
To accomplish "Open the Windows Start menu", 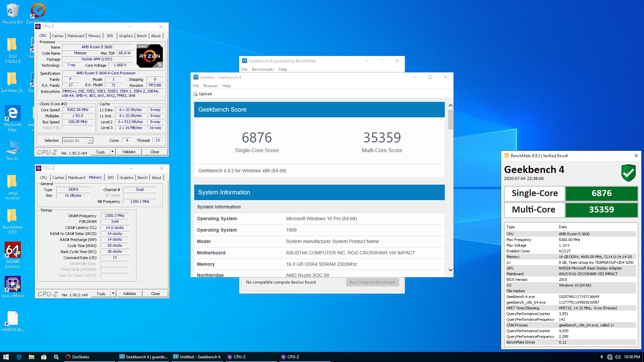I will coord(6,357).
